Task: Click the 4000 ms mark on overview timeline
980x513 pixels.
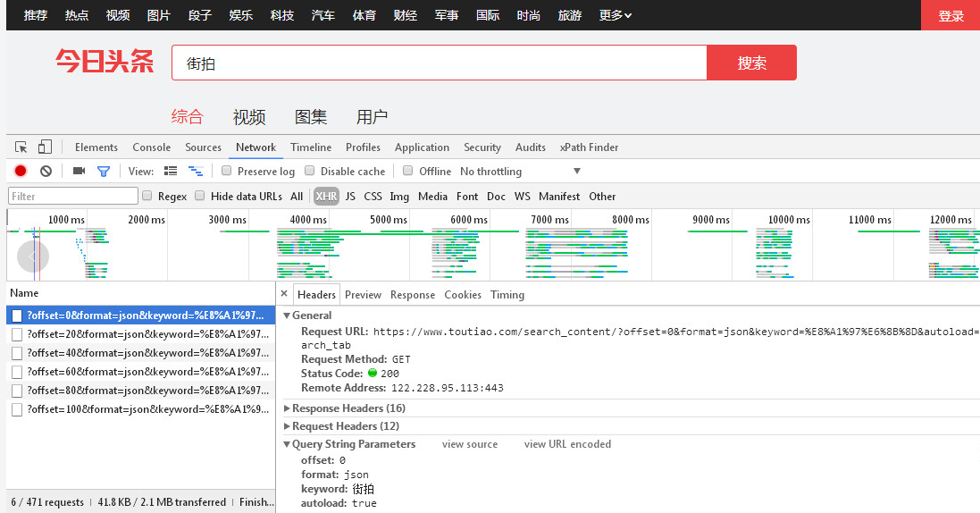Action: (308, 220)
